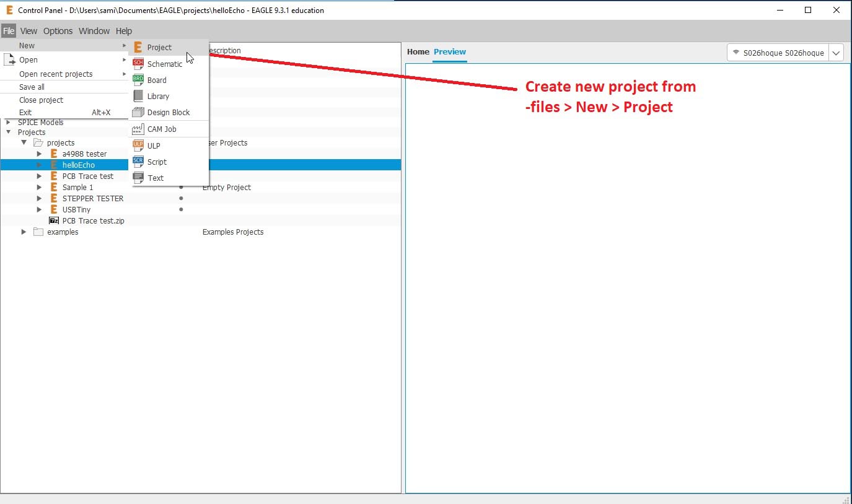Expand the STEPPER TESTER project
This screenshot has width=852, height=504.
pyautogui.click(x=39, y=198)
